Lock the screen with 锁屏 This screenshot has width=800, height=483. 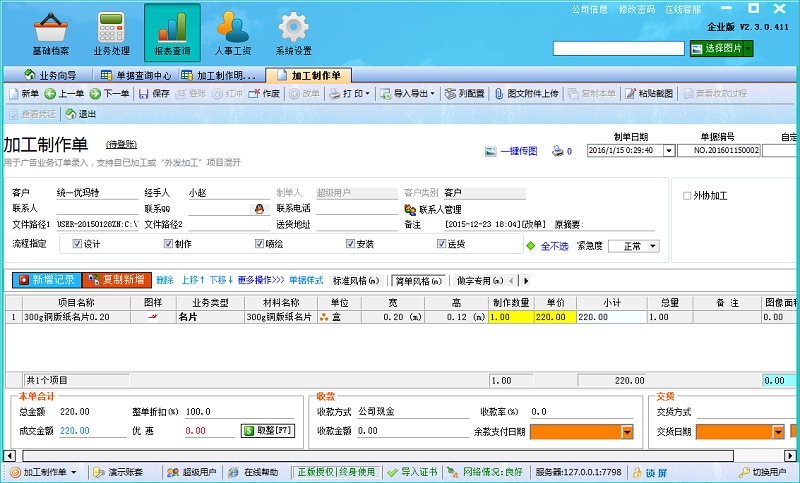(650, 473)
